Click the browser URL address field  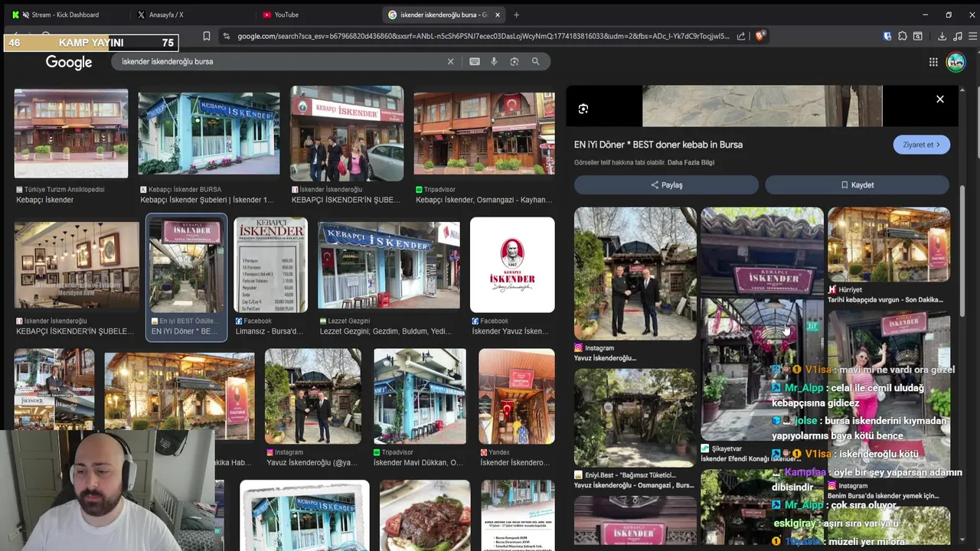pyautogui.click(x=482, y=36)
